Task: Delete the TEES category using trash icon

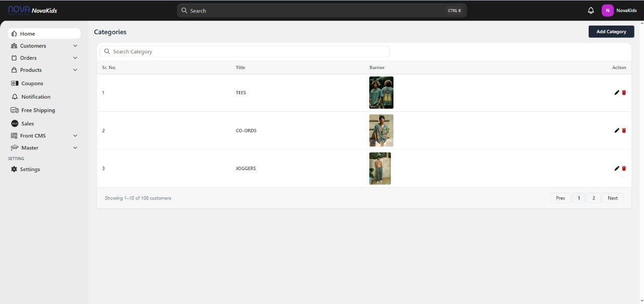Action: click(x=624, y=93)
